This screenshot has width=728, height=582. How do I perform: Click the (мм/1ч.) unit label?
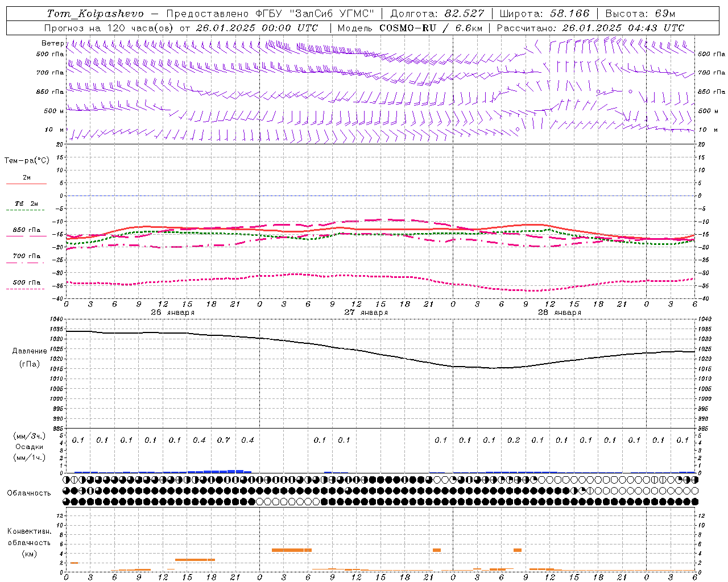coord(30,458)
